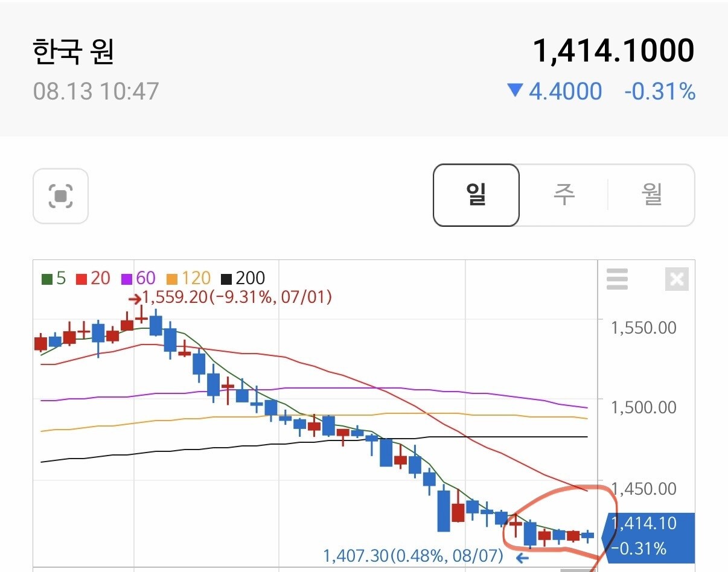The image size is (728, 572).
Task: Click the -0.31% percent change text
Action: point(660,92)
